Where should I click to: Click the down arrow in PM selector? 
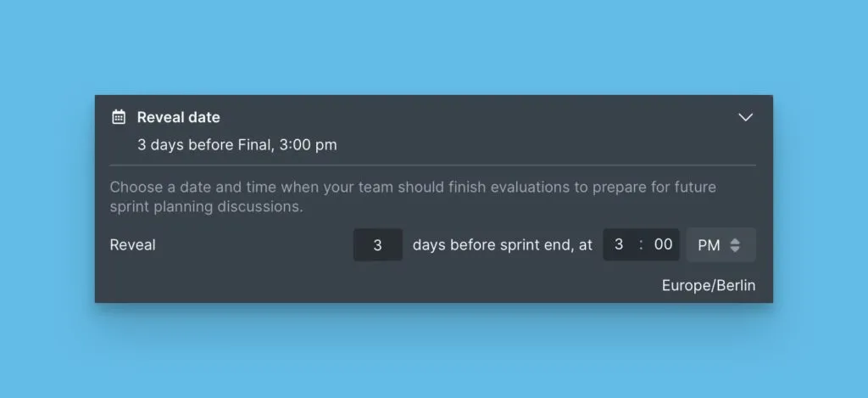(x=735, y=249)
